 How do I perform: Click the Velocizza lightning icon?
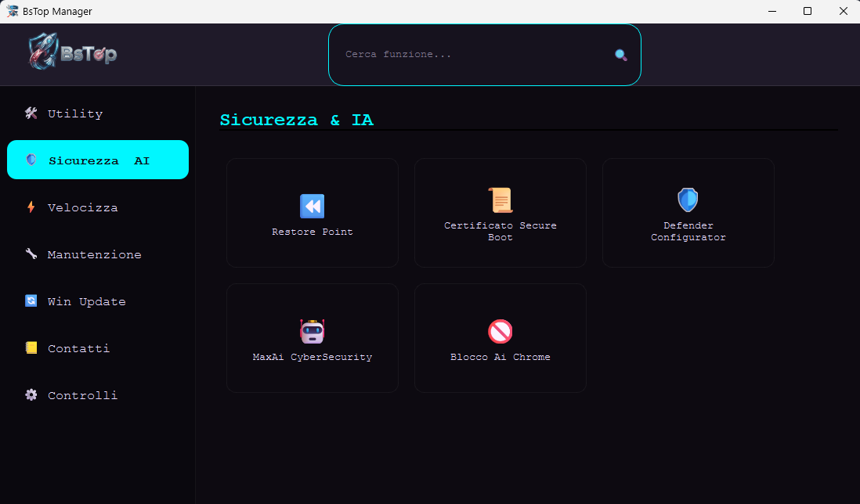tap(31, 207)
